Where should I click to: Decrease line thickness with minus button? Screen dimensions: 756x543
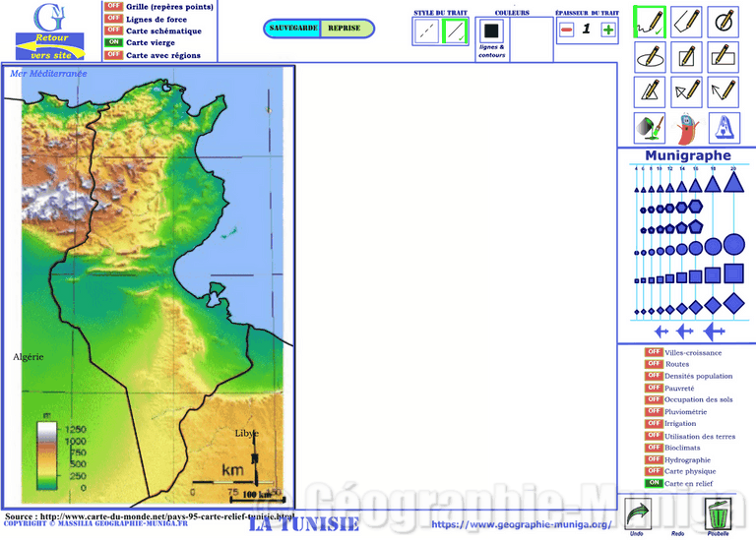(567, 30)
